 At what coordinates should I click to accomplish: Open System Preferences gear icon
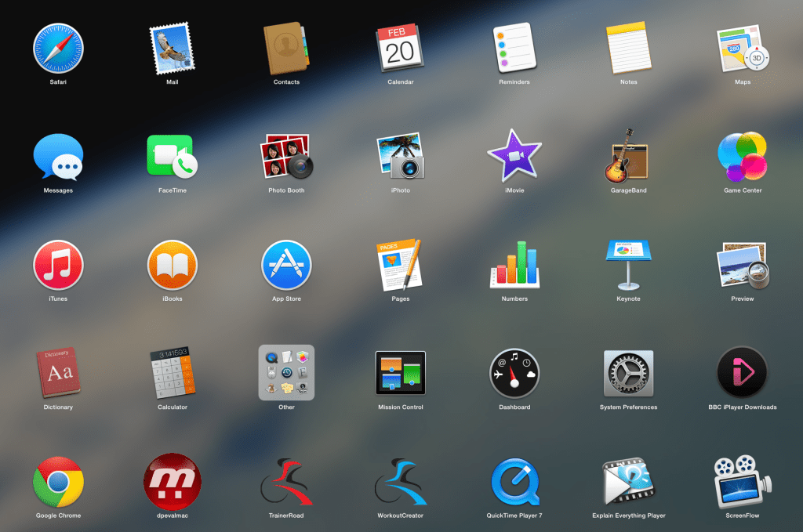coord(628,372)
